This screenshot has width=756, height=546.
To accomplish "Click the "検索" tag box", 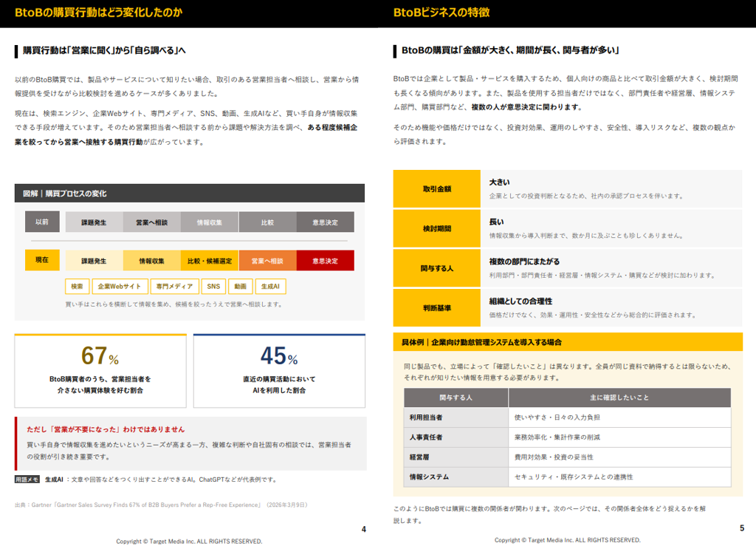I will pyautogui.click(x=77, y=287).
